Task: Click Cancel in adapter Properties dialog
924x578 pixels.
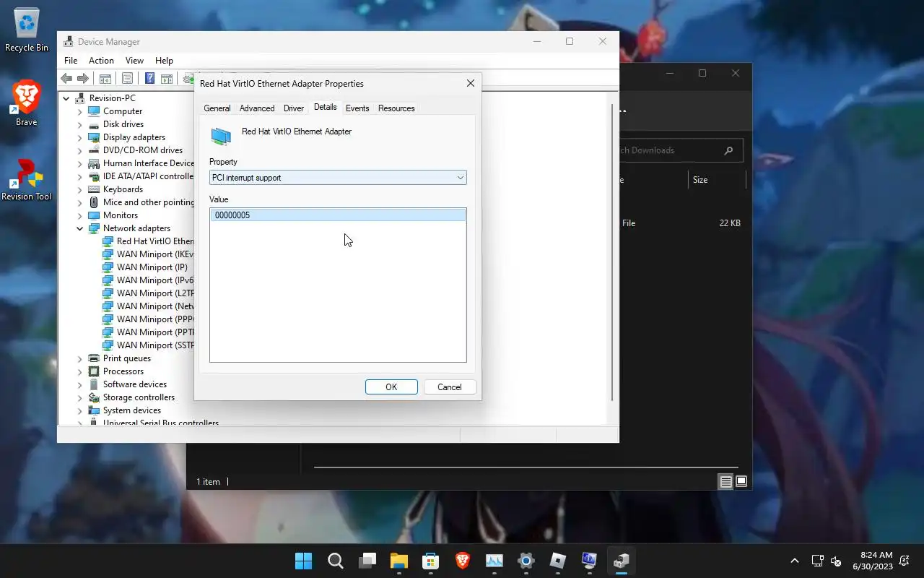Action: tap(449, 387)
